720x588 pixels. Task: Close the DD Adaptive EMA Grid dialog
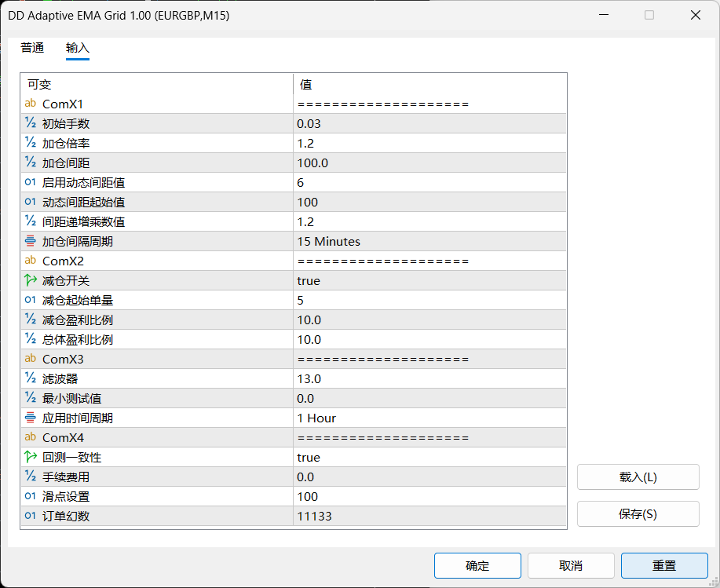coord(695,15)
